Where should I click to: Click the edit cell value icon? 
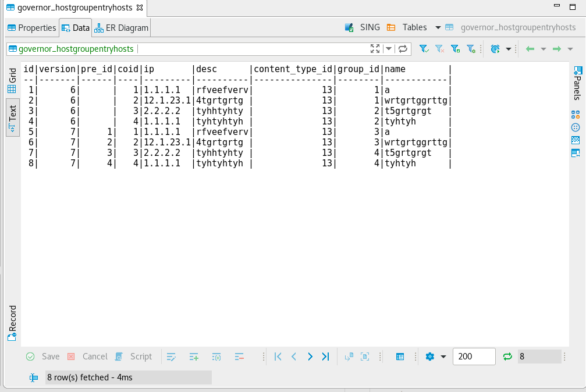point(171,357)
